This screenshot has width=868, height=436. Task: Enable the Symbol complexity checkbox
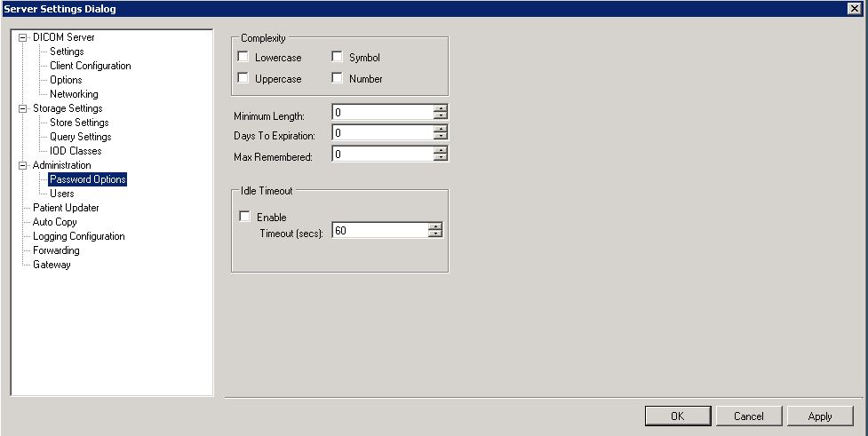tap(337, 57)
